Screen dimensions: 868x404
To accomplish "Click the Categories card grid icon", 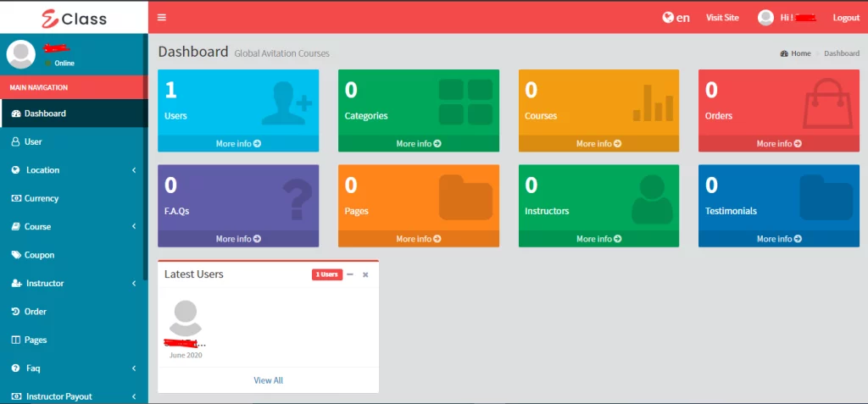I will coord(465,102).
